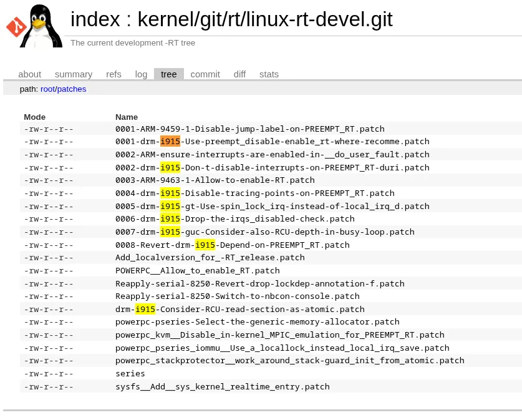This screenshot has height=420, width=522.
Task: Open POWERPC__Allow_to_enable_RT.patch
Action: tap(198, 270)
